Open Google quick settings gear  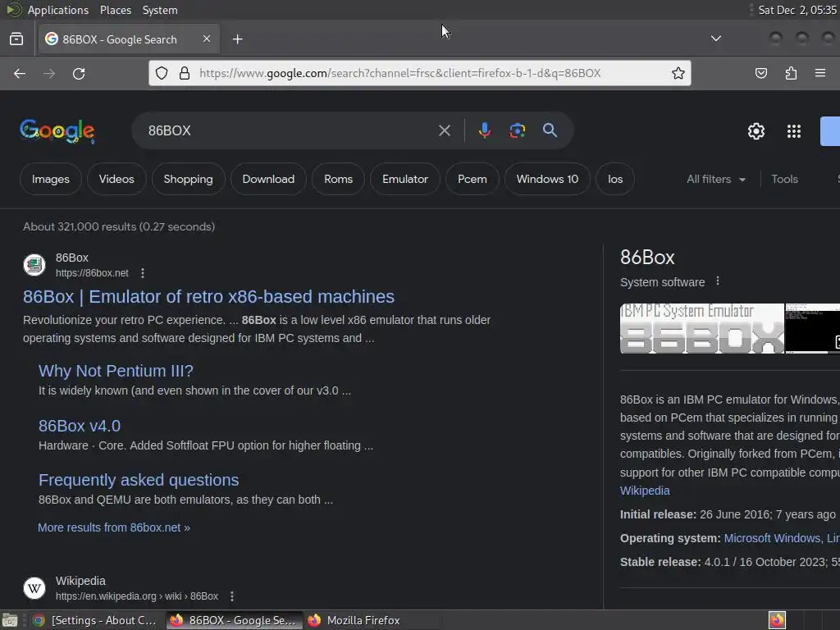point(756,131)
